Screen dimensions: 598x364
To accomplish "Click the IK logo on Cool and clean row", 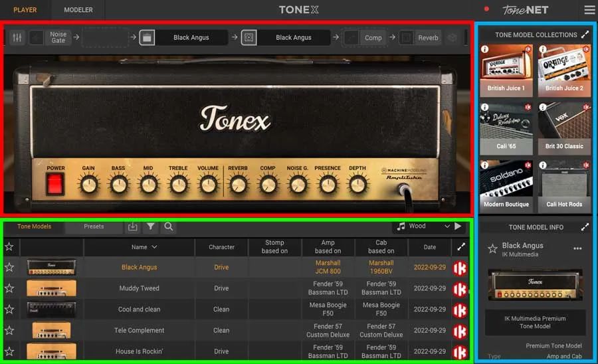I will [460, 310].
